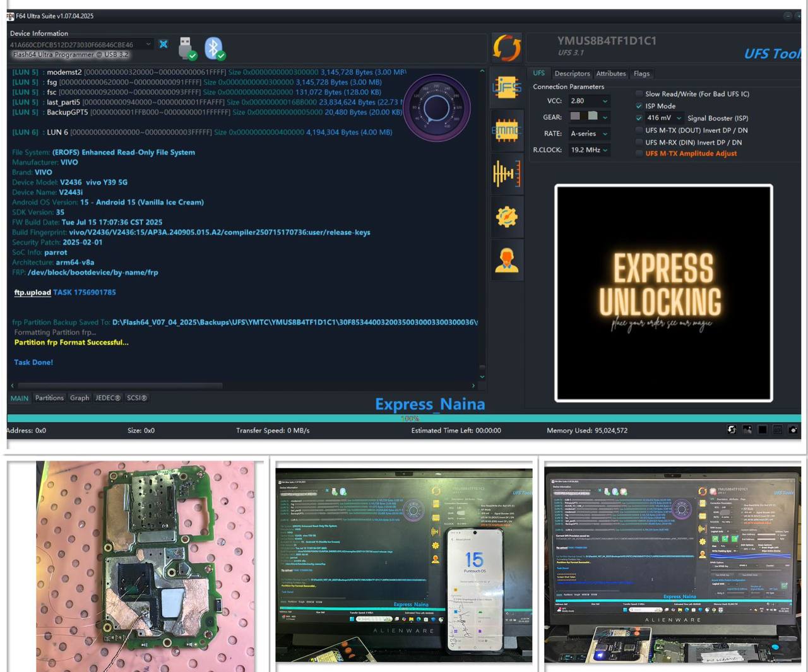
Task: Click the 'Device Model: V2436 vivo Y39 5G' line
Action: tap(69, 182)
